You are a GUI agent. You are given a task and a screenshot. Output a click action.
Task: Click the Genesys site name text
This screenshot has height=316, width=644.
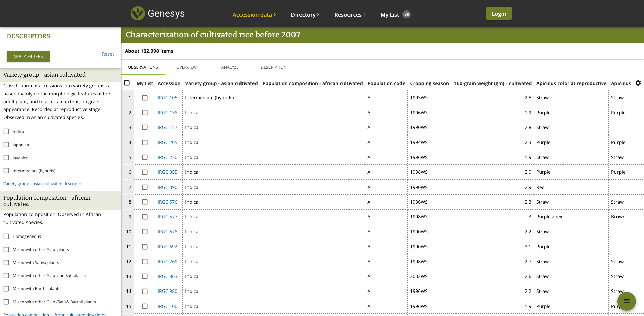click(x=166, y=13)
